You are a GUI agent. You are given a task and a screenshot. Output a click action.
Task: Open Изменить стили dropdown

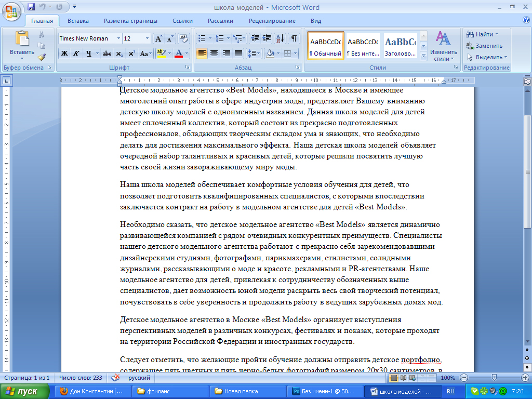[444, 47]
